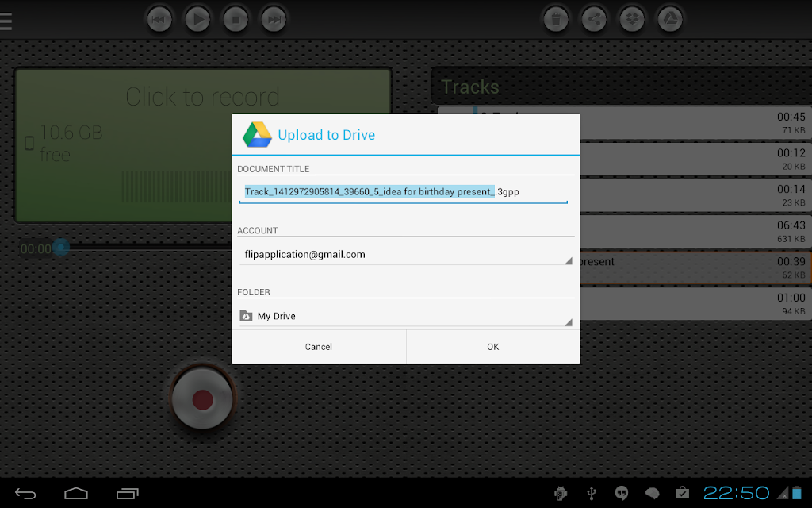Select the 00:14 23 KB track
Image resolution: width=812 pixels, height=508 pixels.
[695, 195]
